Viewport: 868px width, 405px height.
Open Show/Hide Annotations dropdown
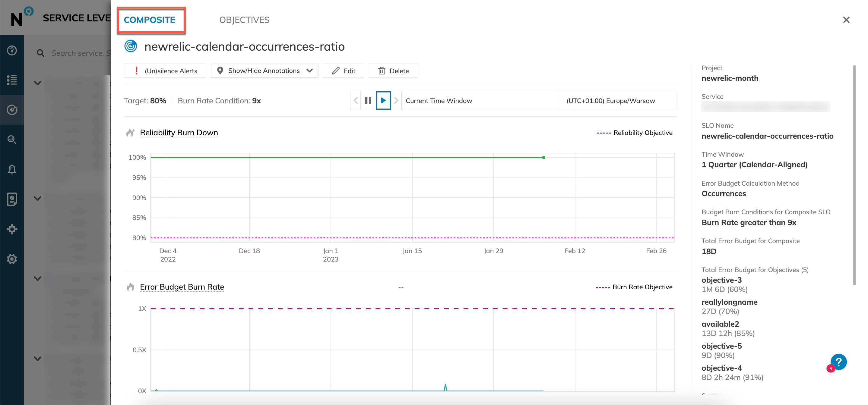coord(265,71)
